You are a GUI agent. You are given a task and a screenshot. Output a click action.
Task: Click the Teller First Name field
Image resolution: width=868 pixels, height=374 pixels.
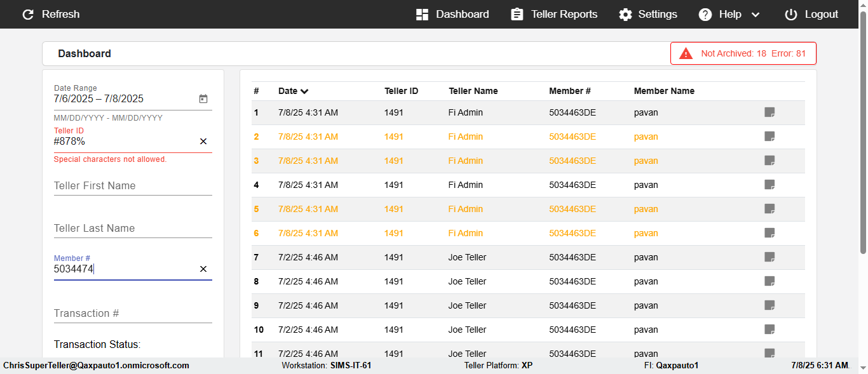click(132, 185)
